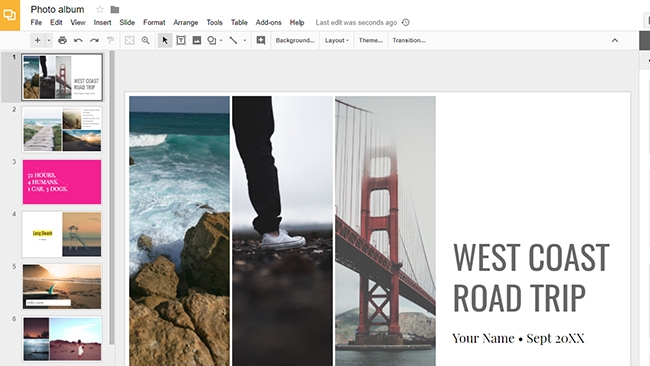Select slide 6 thumbnail
Image resolution: width=650 pixels, height=366 pixels.
[x=62, y=339]
